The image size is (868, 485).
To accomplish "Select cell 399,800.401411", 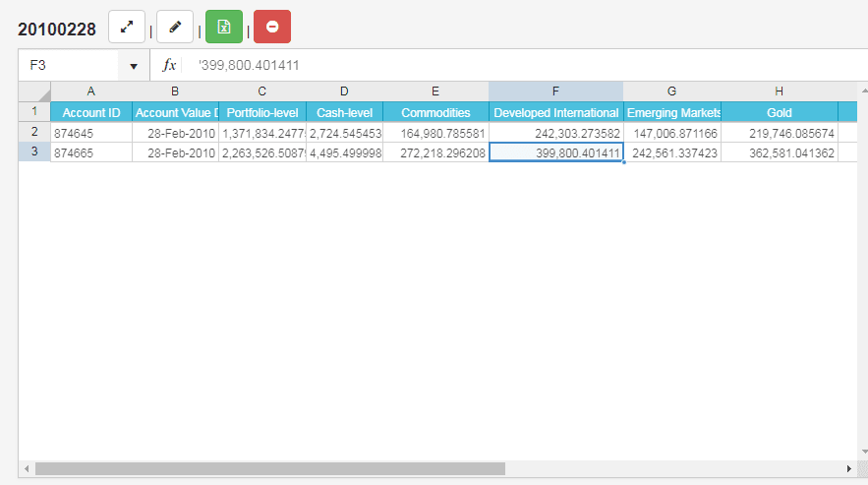I will 555,152.
